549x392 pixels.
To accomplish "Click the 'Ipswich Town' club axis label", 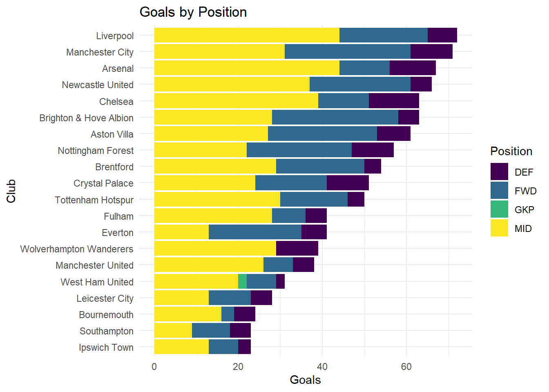I will (x=106, y=347).
